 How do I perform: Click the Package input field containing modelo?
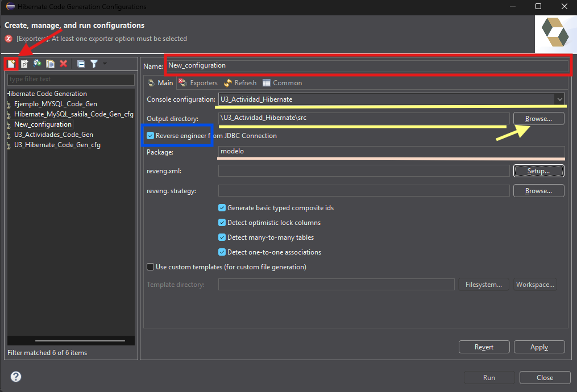pyautogui.click(x=391, y=152)
